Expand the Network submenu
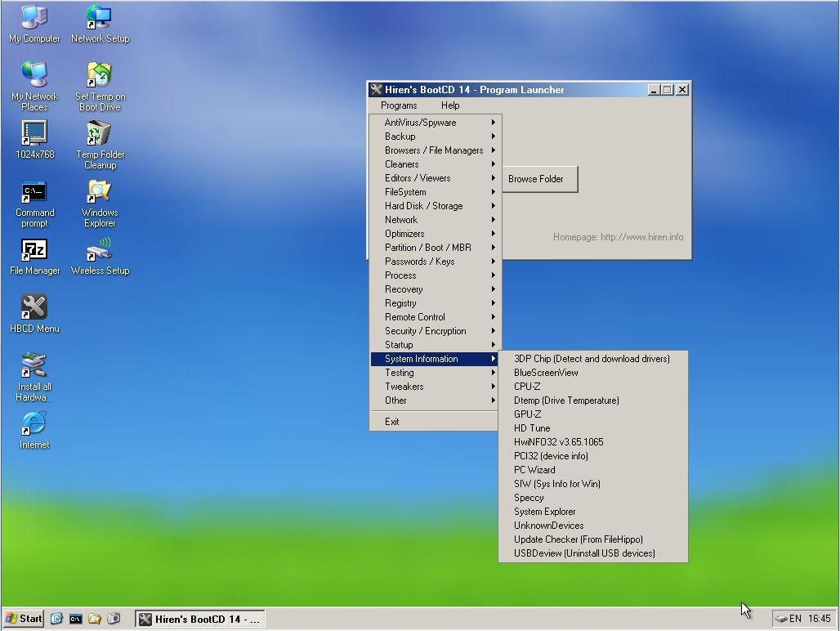Viewport: 840px width, 631px height. [435, 220]
